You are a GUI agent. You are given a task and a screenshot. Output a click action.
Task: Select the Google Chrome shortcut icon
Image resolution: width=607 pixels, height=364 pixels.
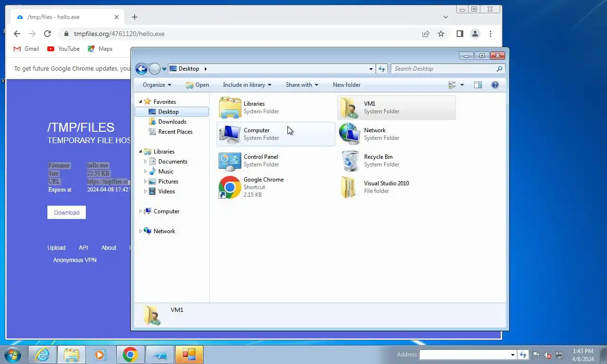coord(230,187)
